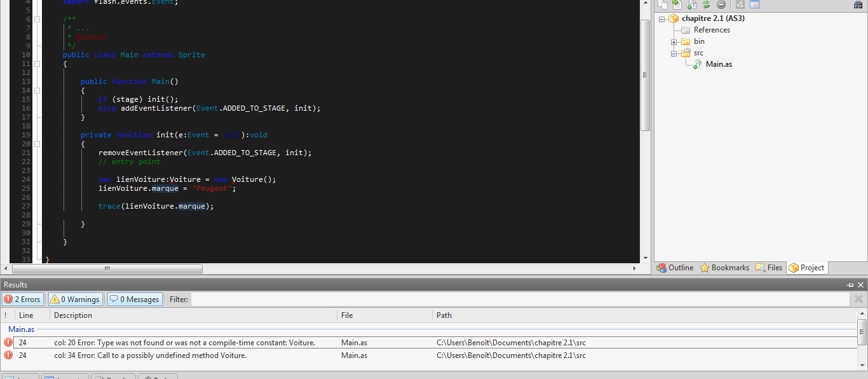Screen dimensions: 868x379
Task: Click the error icon on the col: 20 row
Action: click(x=8, y=343)
